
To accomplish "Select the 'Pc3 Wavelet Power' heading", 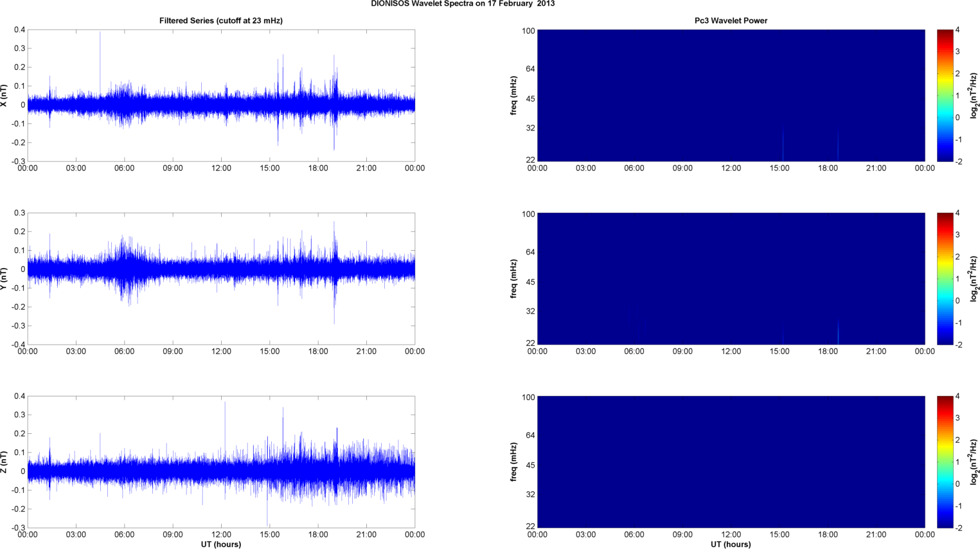I will coord(731,21).
